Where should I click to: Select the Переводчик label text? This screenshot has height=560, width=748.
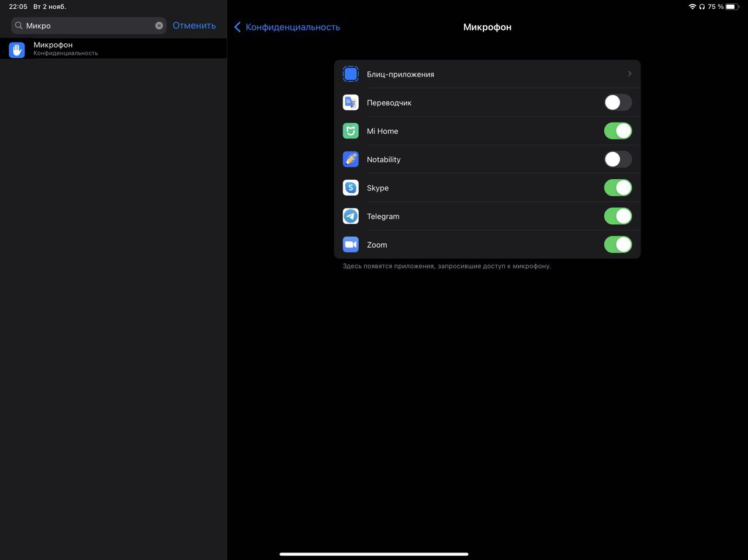(x=389, y=103)
